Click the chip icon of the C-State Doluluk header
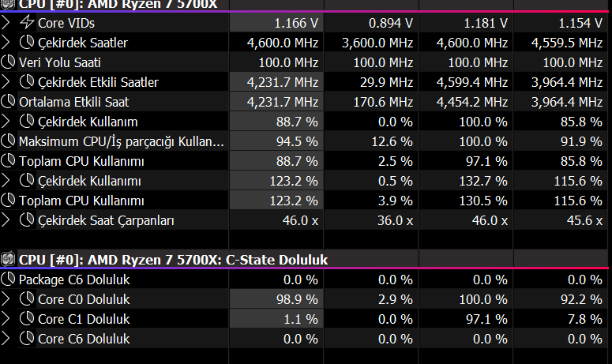 coord(8,259)
